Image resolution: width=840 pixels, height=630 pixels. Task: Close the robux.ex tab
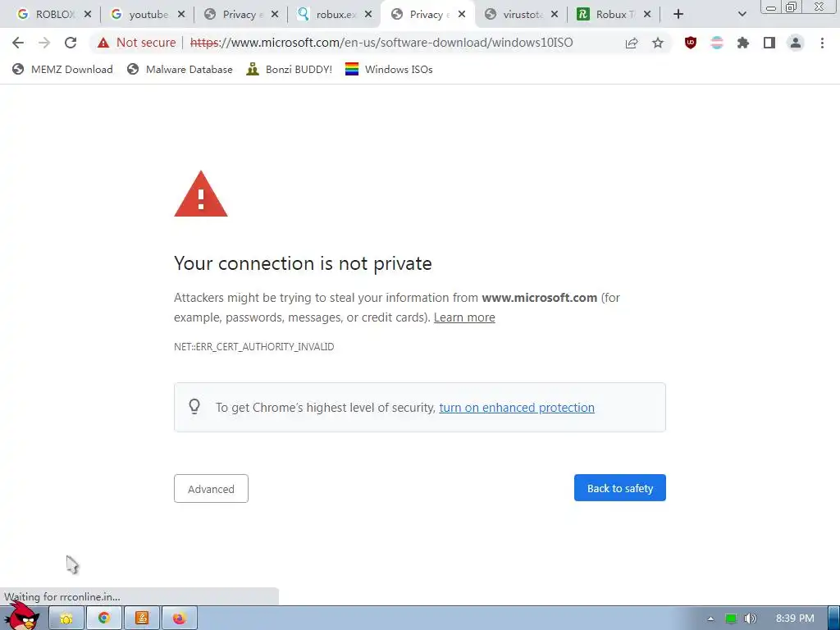[x=368, y=15]
